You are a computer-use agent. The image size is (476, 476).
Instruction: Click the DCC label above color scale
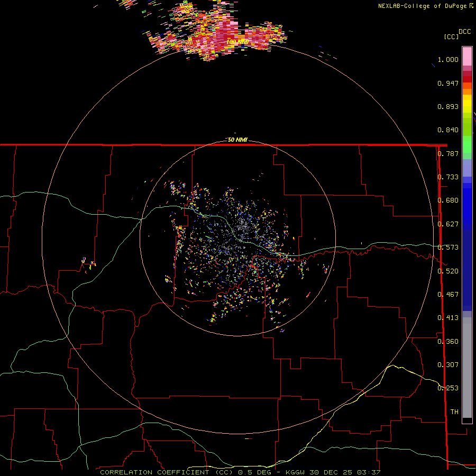(x=464, y=32)
